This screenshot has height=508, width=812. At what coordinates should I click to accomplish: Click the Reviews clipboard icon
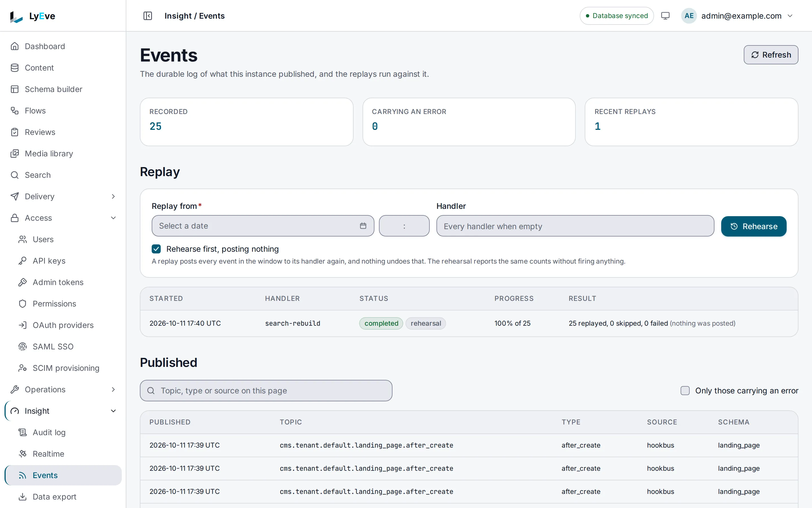[x=15, y=132]
